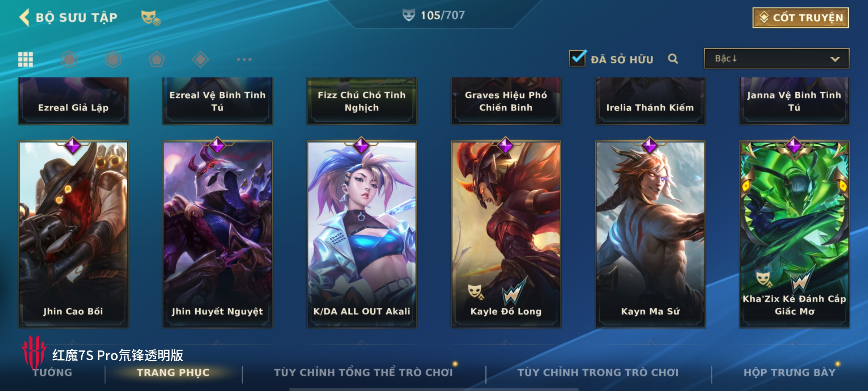
Task: Go back using the Bộ Sưu Tập arrow
Action: [x=25, y=17]
